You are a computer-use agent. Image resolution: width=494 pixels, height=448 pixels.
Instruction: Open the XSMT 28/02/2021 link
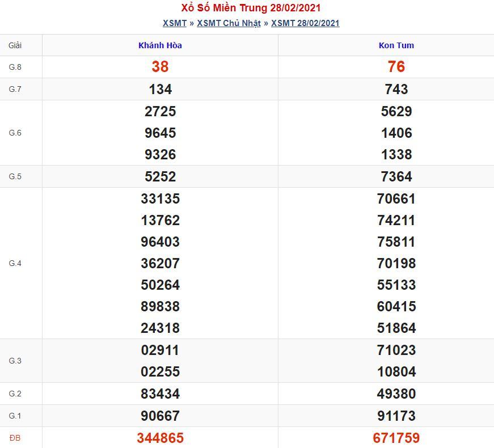click(305, 23)
